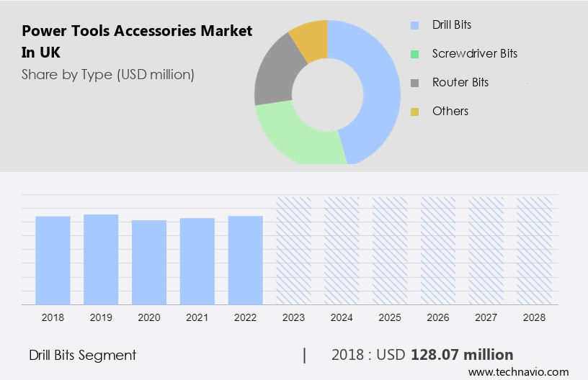This screenshot has width=588, height=380.
Task: Select the gray Router Bits donut segment
Action: click(272, 78)
